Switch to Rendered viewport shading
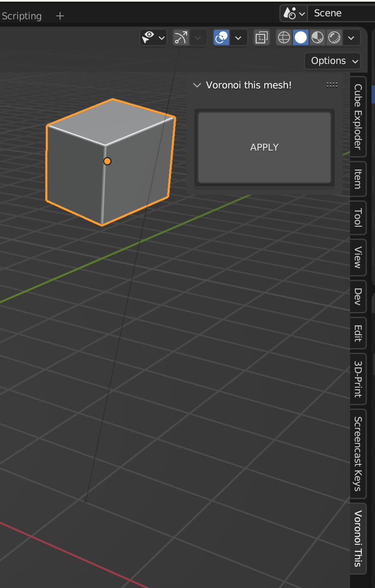Image resolution: width=375 pixels, height=588 pixels. click(334, 38)
